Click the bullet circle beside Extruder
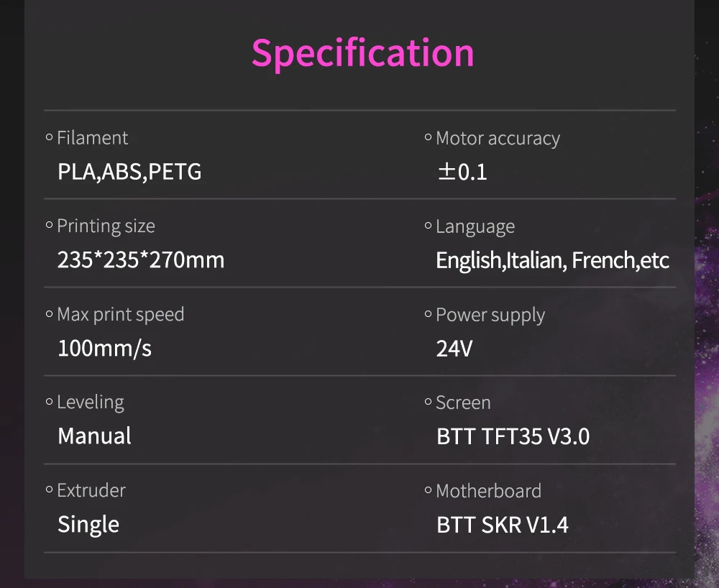The image size is (719, 588). [49, 490]
